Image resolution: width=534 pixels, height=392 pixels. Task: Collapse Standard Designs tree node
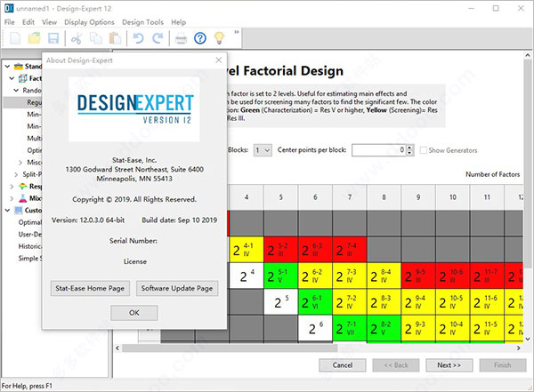[7, 67]
